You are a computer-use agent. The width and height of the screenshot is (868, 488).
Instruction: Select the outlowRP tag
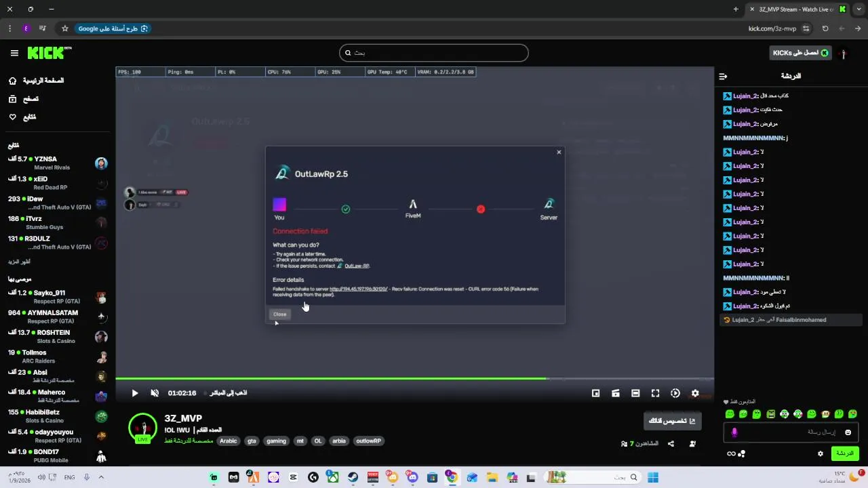pos(368,441)
